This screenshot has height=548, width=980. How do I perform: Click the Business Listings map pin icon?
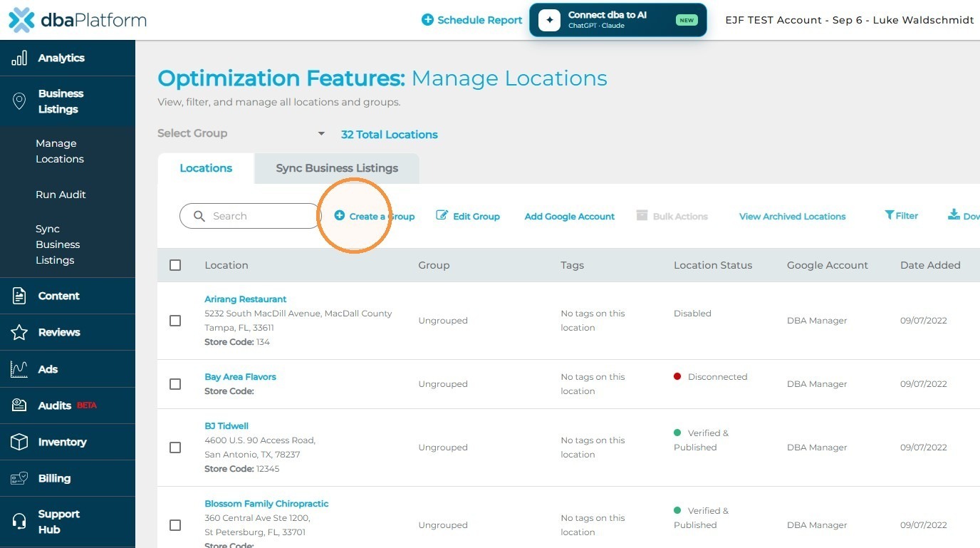click(x=19, y=101)
